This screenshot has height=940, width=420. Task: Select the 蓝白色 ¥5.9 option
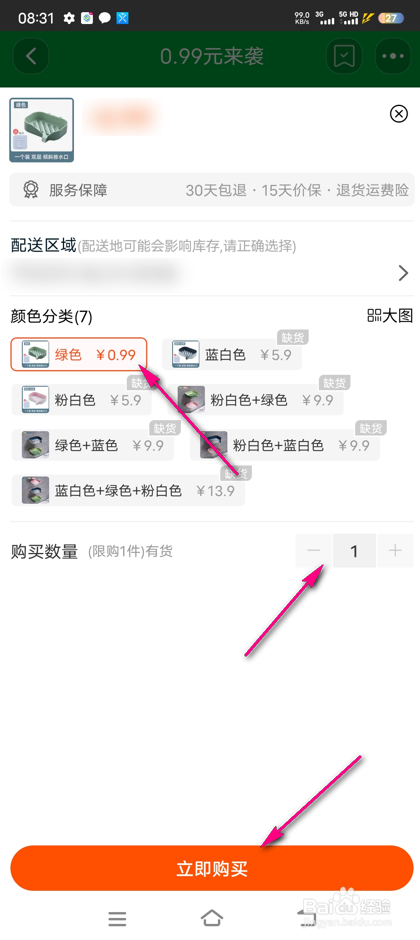231,354
